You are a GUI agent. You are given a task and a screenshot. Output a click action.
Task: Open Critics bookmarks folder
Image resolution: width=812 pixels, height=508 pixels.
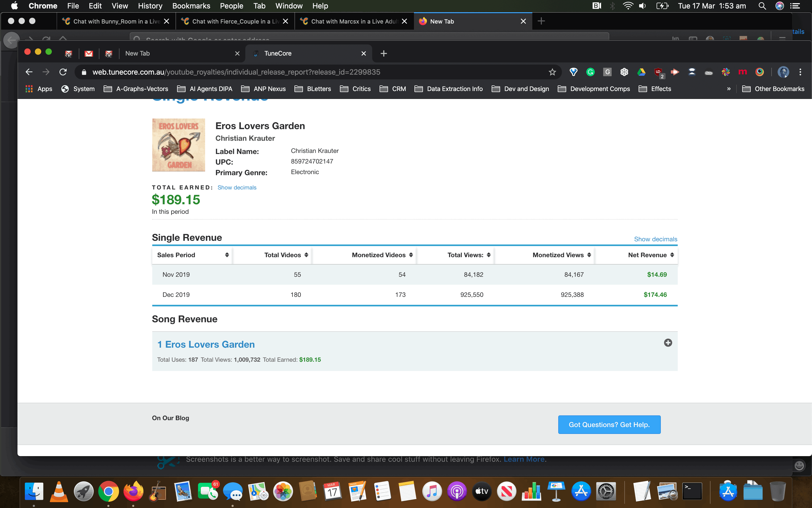tap(355, 89)
